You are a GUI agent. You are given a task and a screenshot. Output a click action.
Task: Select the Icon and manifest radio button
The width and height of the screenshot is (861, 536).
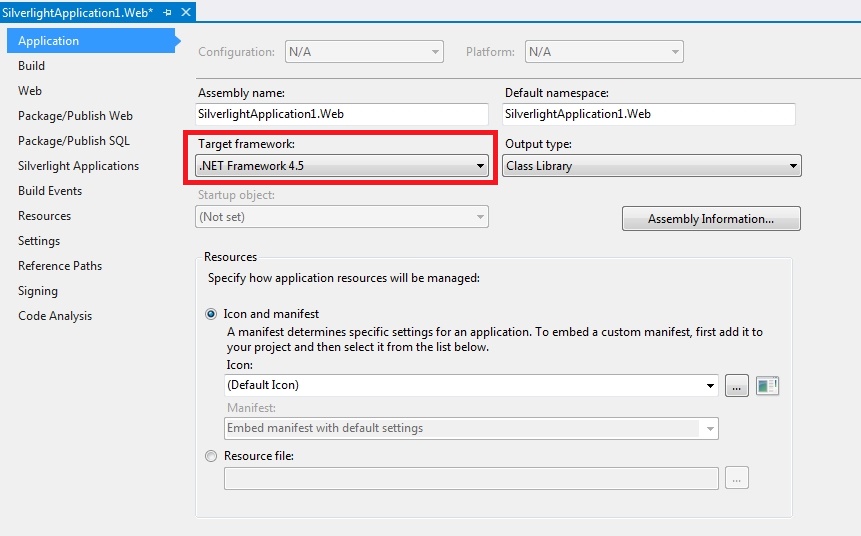click(210, 314)
